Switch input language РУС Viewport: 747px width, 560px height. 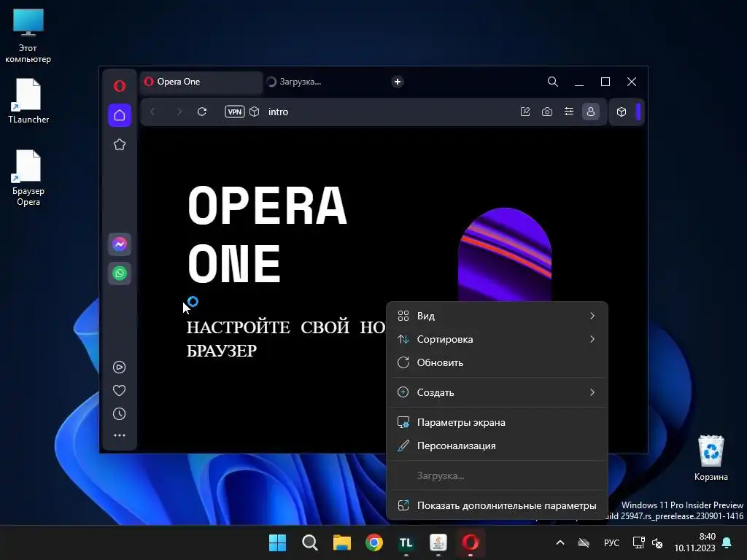pos(612,542)
